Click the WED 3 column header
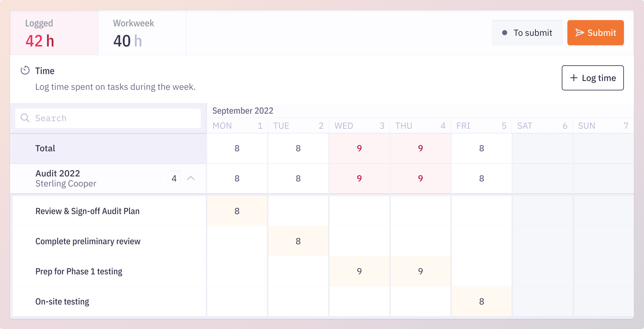The height and width of the screenshot is (329, 644). coord(359,126)
